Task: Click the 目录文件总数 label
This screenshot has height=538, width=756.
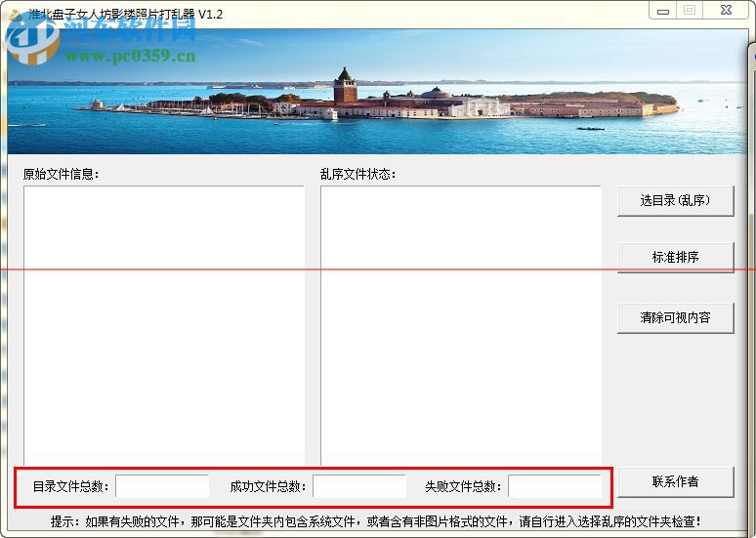Action: [x=71, y=486]
